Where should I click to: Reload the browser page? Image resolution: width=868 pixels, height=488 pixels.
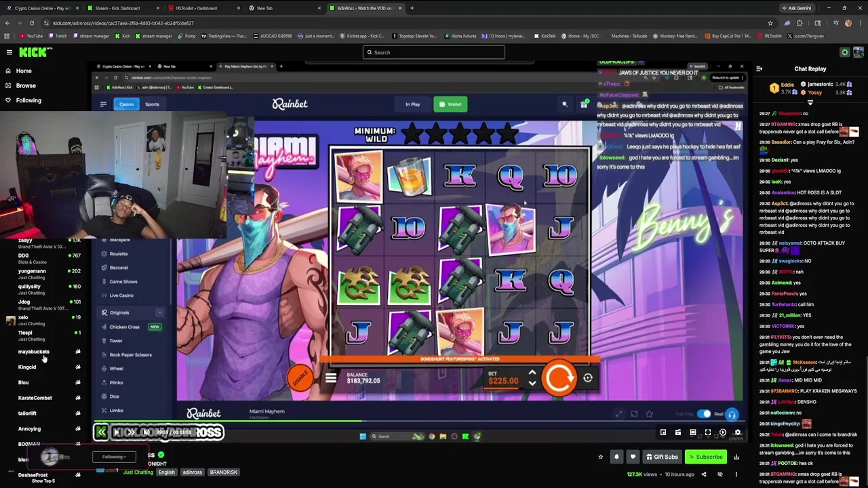click(x=31, y=23)
